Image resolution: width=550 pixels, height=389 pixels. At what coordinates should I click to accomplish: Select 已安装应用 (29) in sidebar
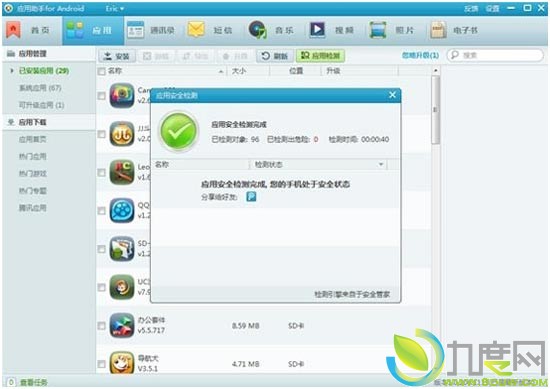[x=43, y=71]
